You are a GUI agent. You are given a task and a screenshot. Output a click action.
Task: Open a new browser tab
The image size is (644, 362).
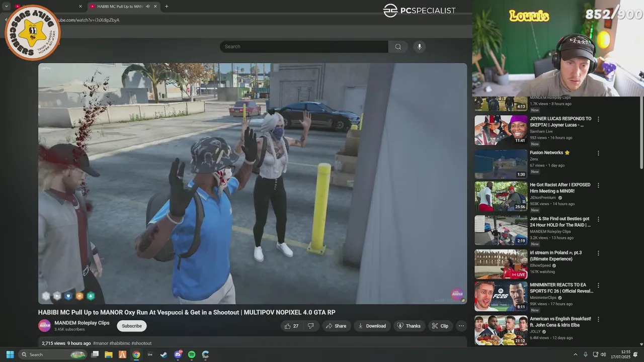[167, 7]
